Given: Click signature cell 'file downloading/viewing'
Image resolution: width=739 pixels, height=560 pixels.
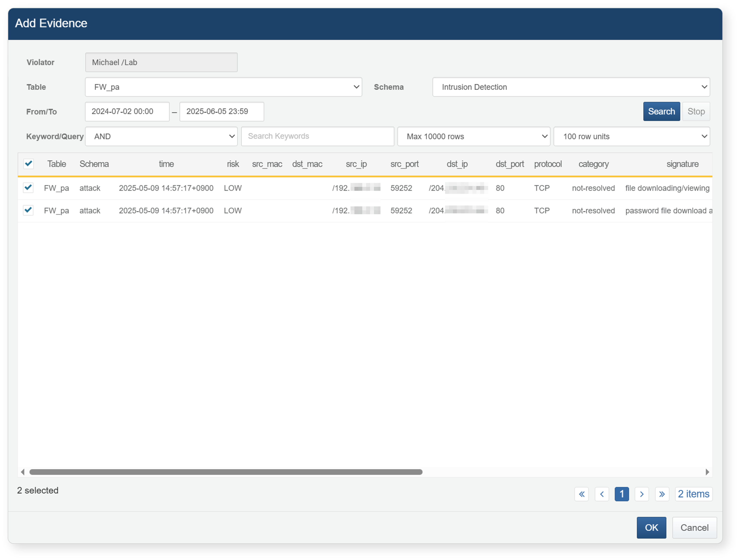Looking at the screenshot, I should pos(667,188).
